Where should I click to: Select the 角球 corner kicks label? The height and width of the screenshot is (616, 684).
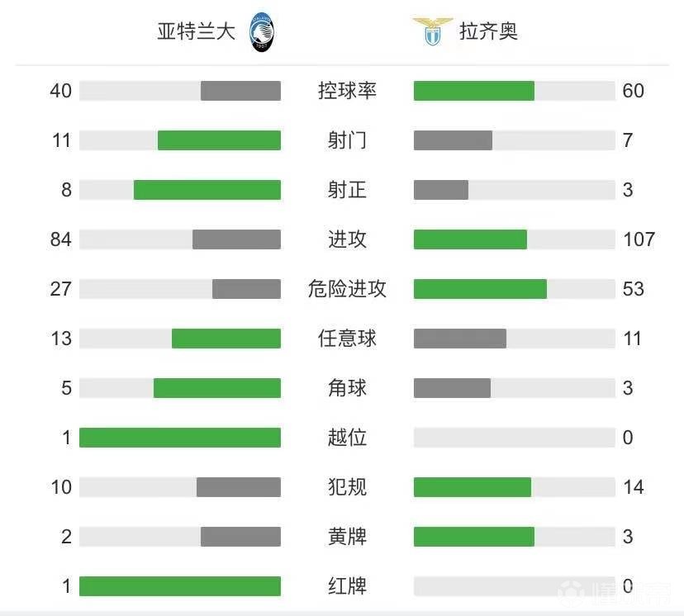[x=347, y=388]
